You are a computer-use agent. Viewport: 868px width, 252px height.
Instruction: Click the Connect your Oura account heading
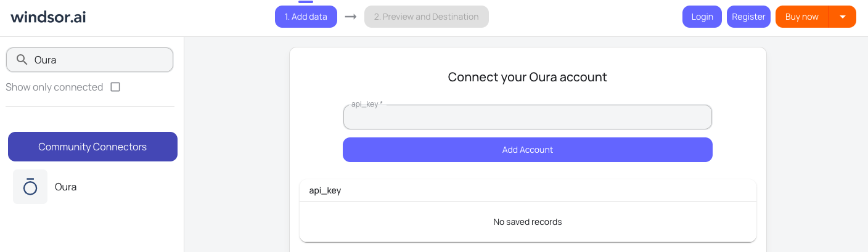click(527, 77)
